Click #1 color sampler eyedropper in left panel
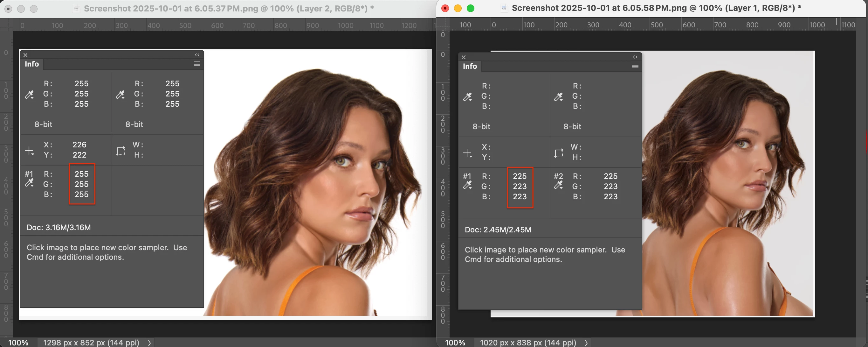Viewport: 868px width, 347px height. 29,183
